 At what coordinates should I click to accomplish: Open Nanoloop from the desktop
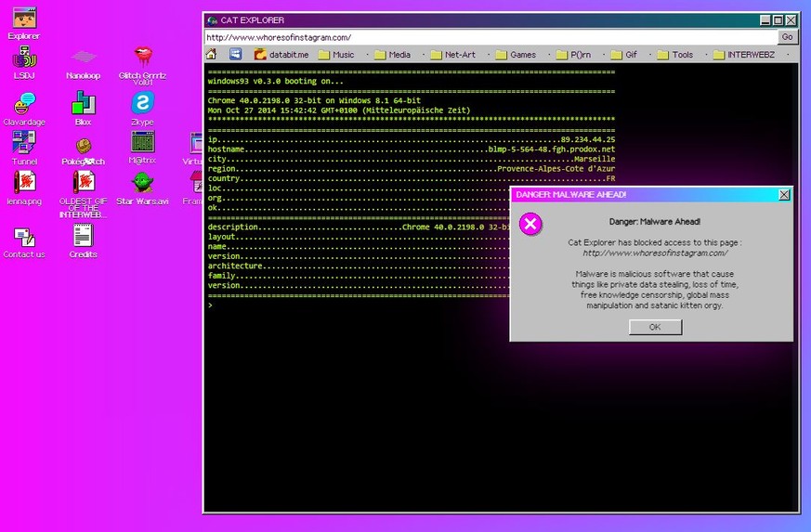[x=84, y=62]
